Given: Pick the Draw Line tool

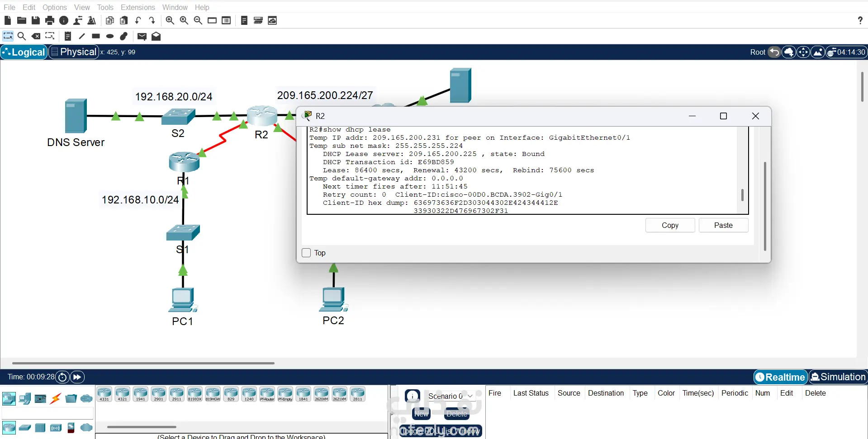Looking at the screenshot, I should [x=82, y=36].
